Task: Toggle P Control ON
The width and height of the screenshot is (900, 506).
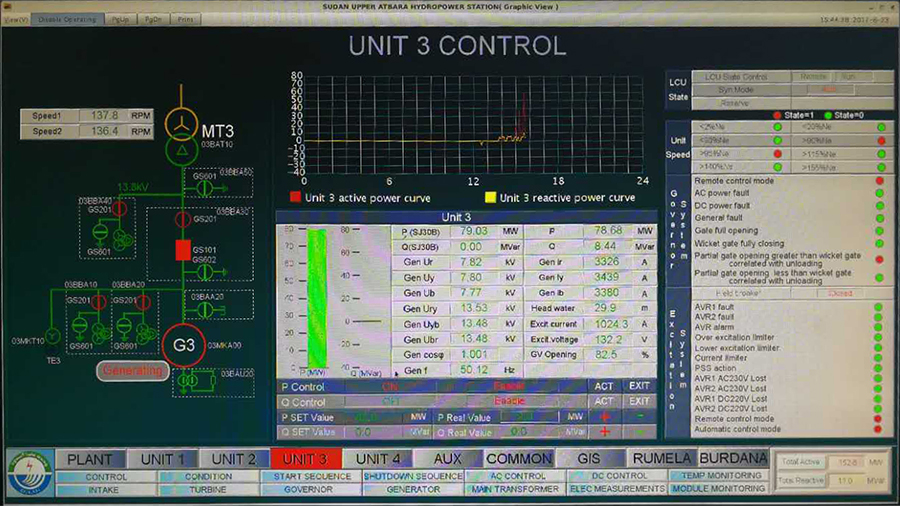Action: (390, 386)
